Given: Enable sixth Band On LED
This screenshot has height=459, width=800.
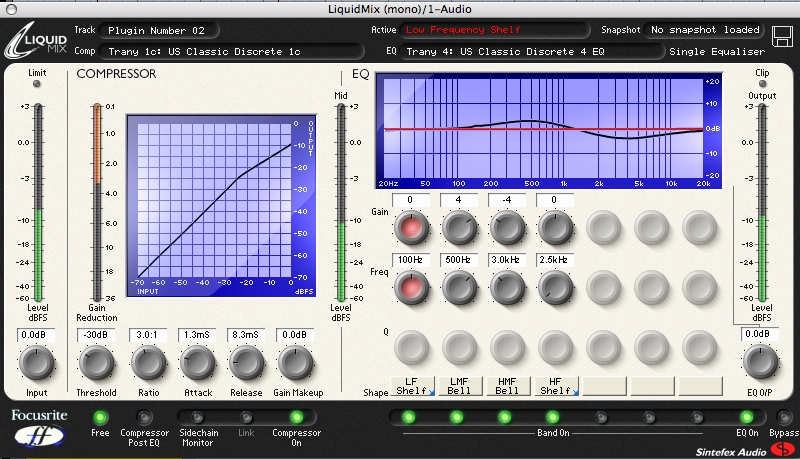Looking at the screenshot, I should click(649, 417).
